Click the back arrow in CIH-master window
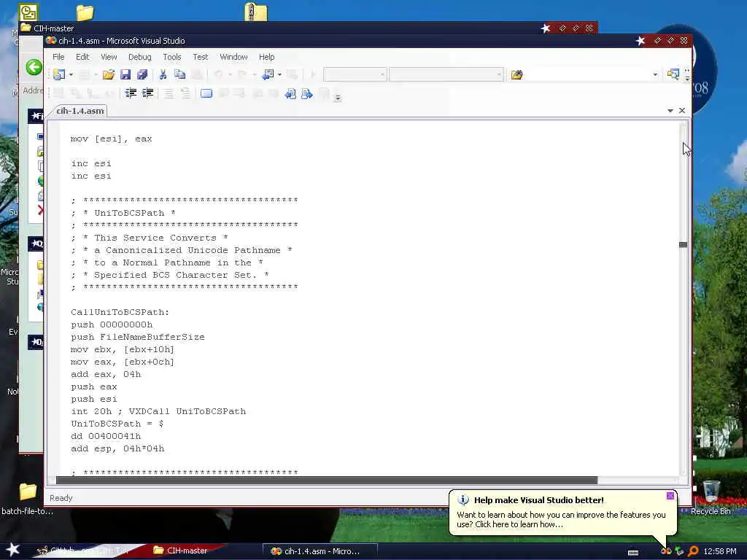Viewport: 747px width, 560px height. point(34,67)
